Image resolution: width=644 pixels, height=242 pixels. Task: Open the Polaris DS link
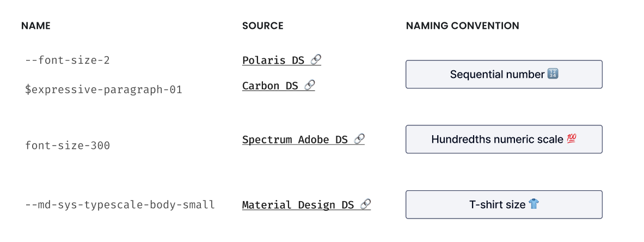point(281,60)
